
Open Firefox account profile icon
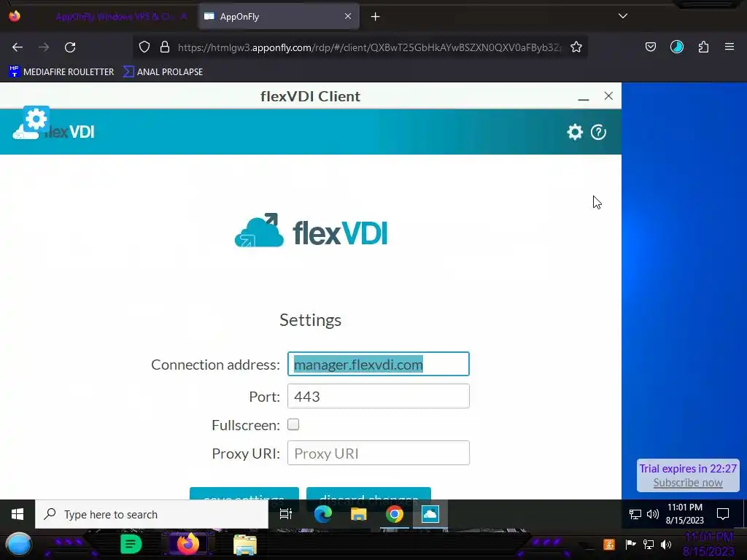tap(677, 47)
